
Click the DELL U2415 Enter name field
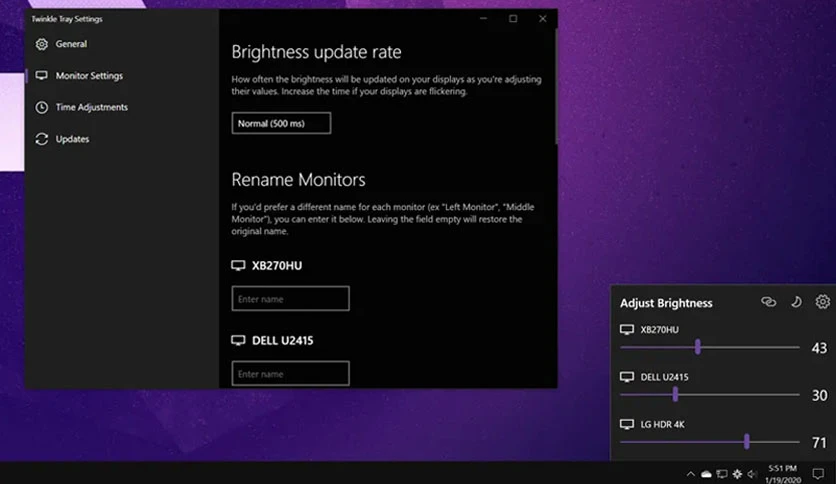[x=291, y=373]
